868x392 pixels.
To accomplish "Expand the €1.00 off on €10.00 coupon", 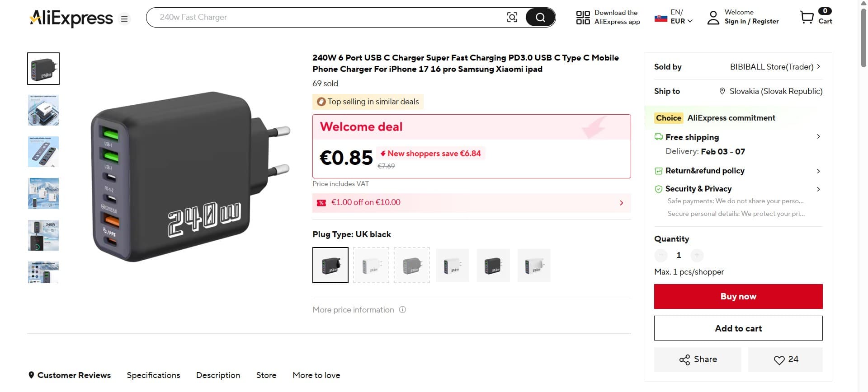I will click(x=621, y=203).
